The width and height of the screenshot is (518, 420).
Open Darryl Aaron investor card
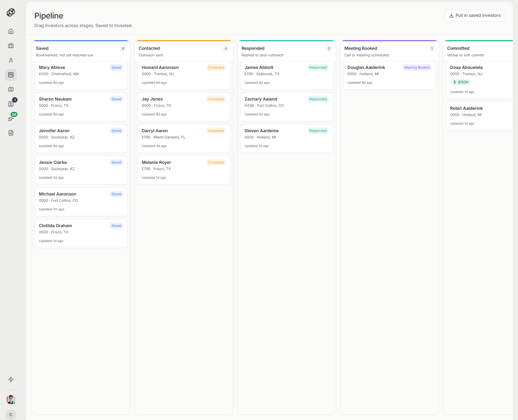(x=184, y=138)
